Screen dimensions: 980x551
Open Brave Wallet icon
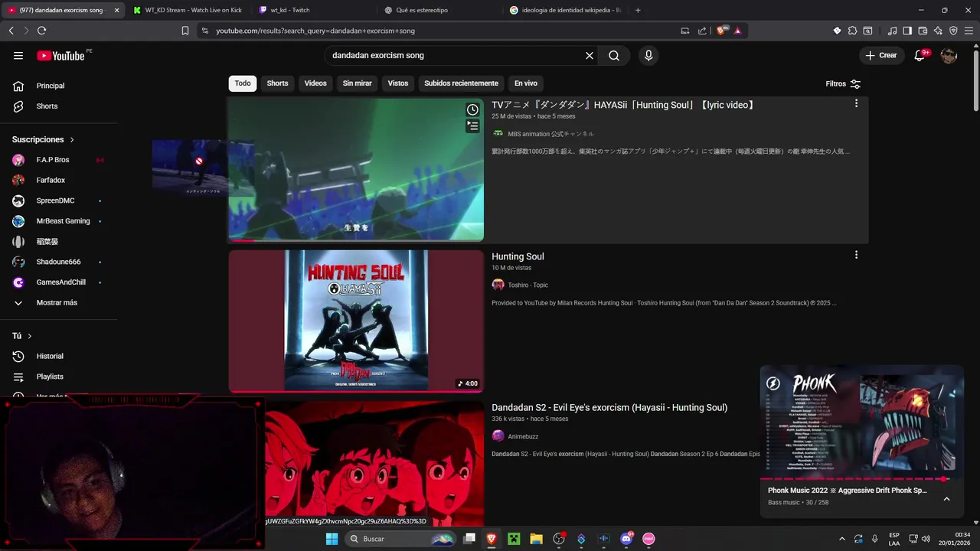923,31
